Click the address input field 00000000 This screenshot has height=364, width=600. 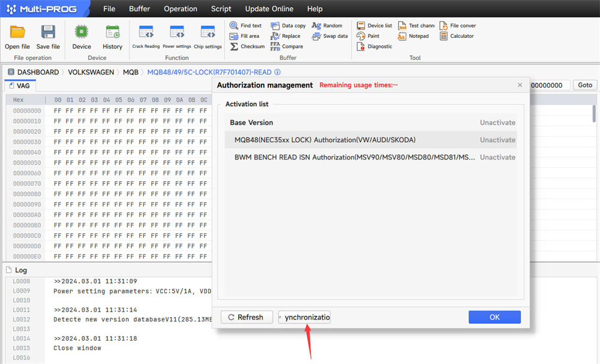550,85
